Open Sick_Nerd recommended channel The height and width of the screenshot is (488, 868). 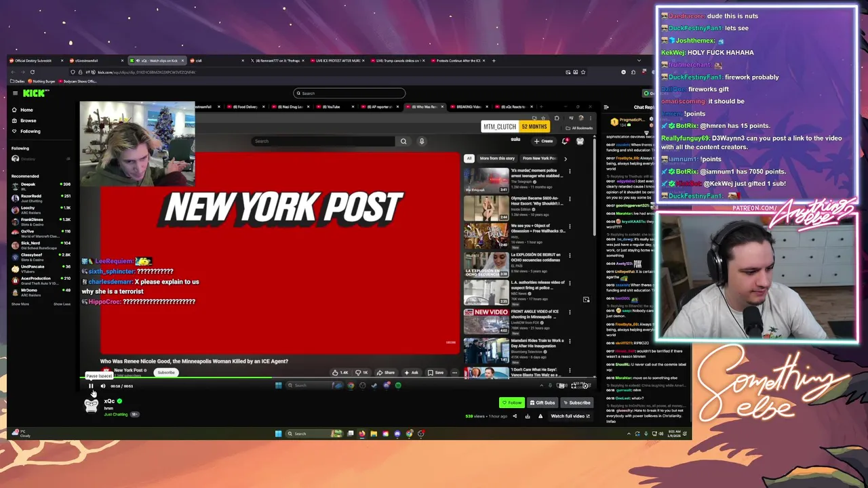[x=41, y=244]
